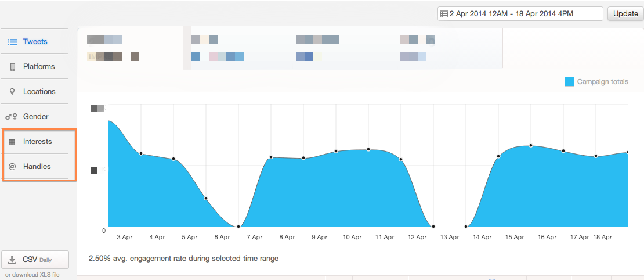Screen dimensions: 644x280
Task: Toggle the Campaign totals legend swatch
Action: [569, 82]
